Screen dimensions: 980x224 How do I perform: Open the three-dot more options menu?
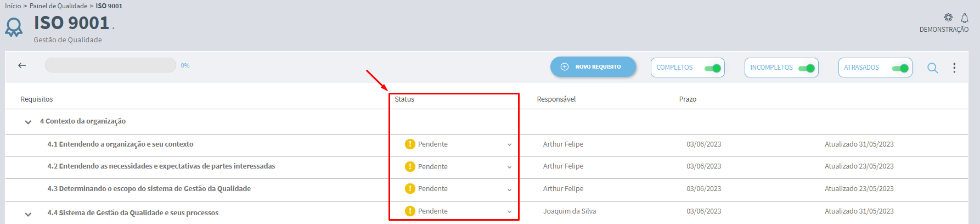coord(954,68)
